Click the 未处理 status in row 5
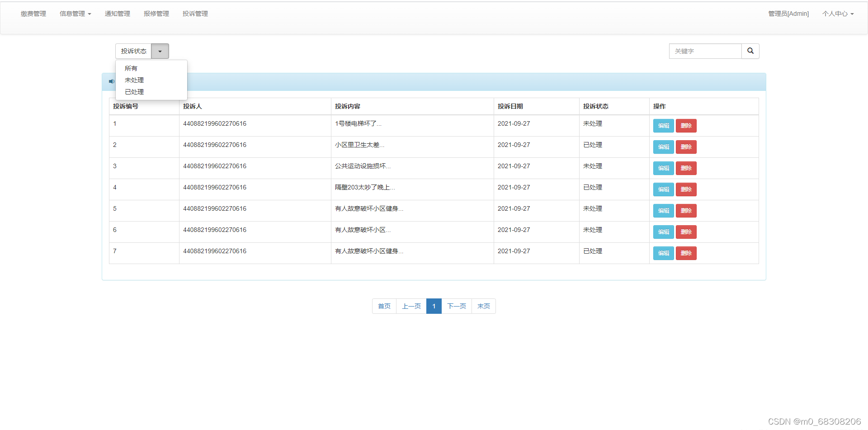 (x=593, y=208)
